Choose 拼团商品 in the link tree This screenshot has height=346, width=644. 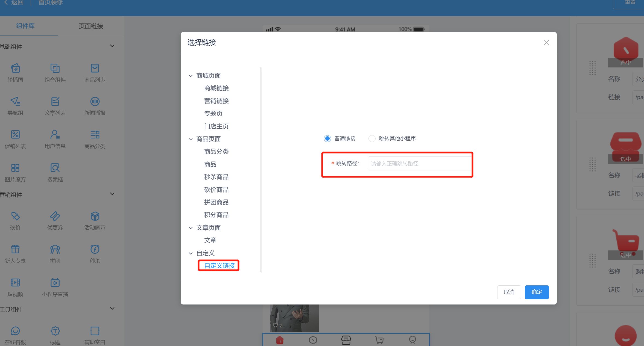216,202
